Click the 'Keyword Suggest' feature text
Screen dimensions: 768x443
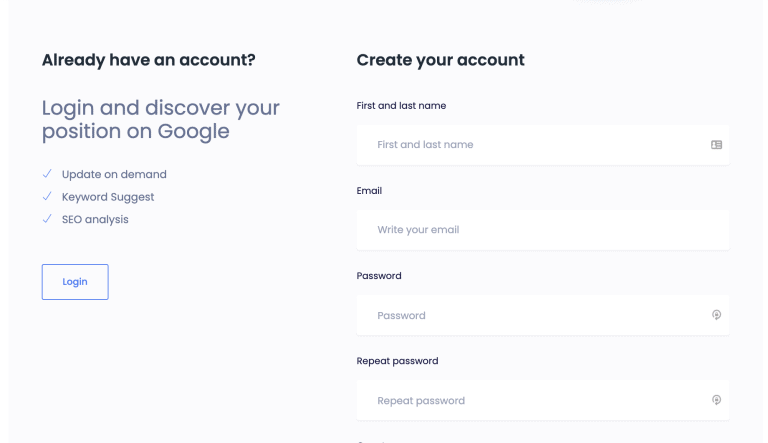[108, 197]
